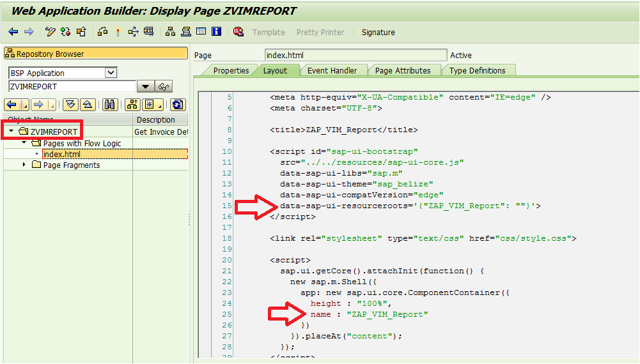640x364 pixels.
Task: Click the title tag line ZAP_VIM_Report
Action: tap(344, 130)
